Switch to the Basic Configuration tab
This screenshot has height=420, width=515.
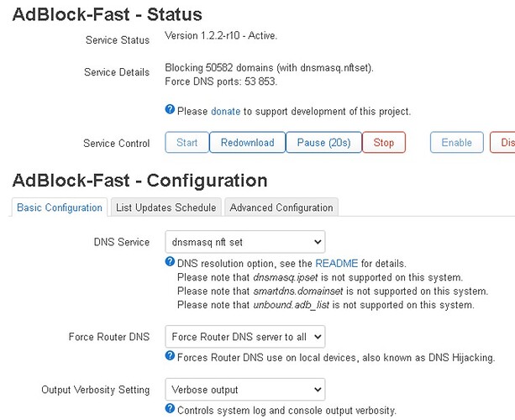coord(60,207)
